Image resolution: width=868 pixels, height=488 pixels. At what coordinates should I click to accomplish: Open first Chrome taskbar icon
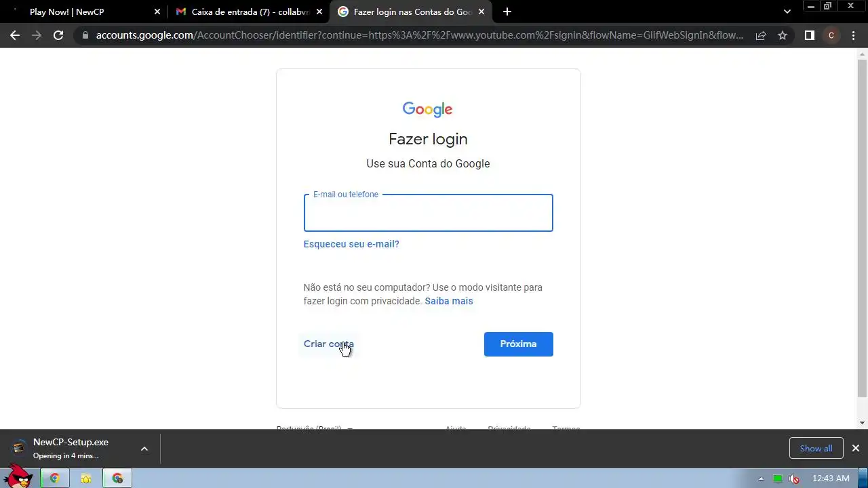(x=55, y=479)
